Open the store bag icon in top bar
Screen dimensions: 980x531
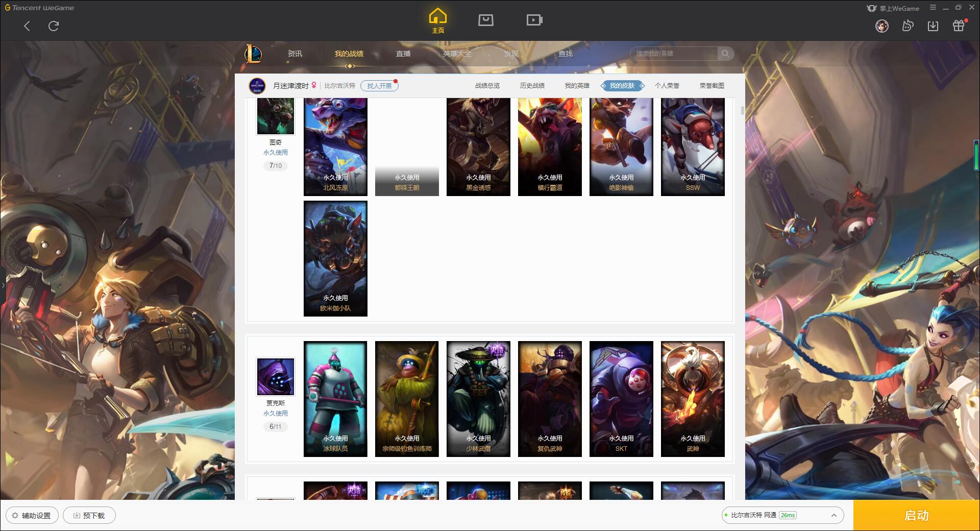click(x=486, y=20)
